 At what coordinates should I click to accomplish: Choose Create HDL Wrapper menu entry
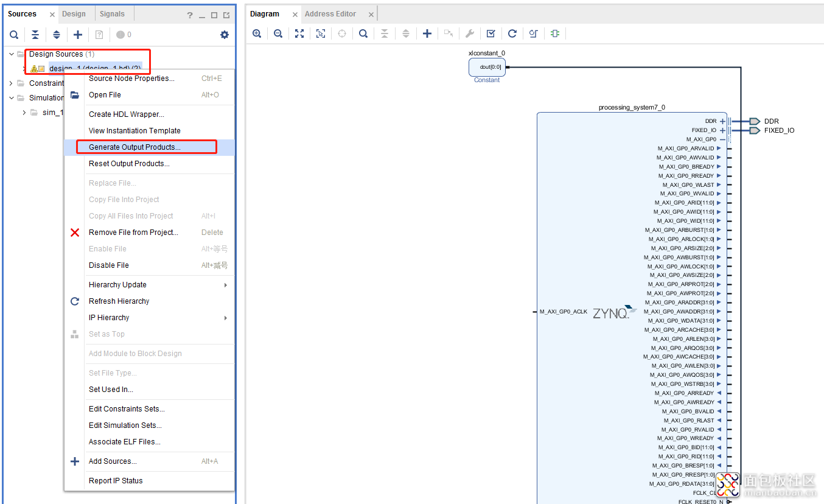150,114
